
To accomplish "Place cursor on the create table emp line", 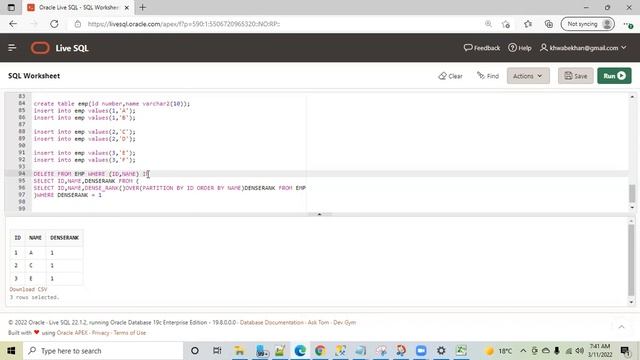I will pyautogui.click(x=112, y=104).
